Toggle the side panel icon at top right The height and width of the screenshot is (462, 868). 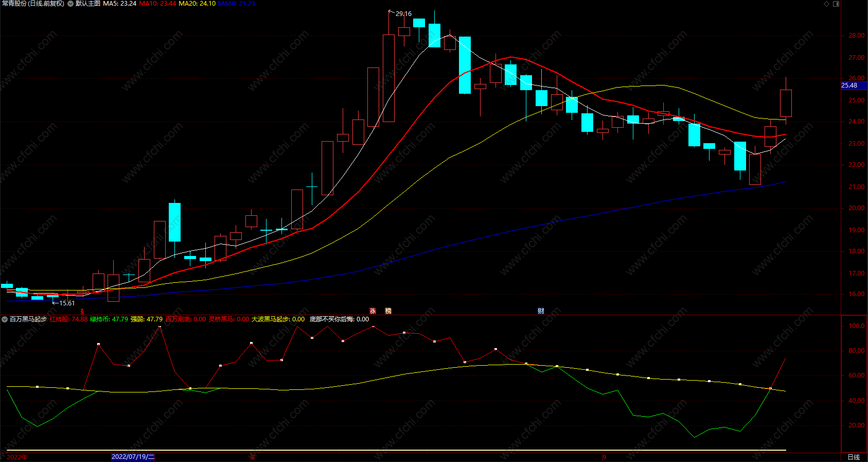836,4
